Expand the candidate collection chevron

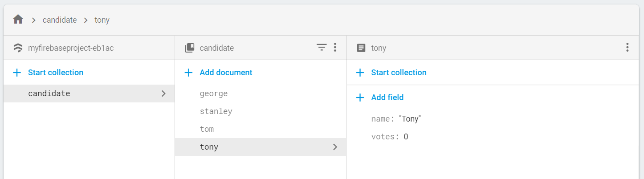point(163,94)
